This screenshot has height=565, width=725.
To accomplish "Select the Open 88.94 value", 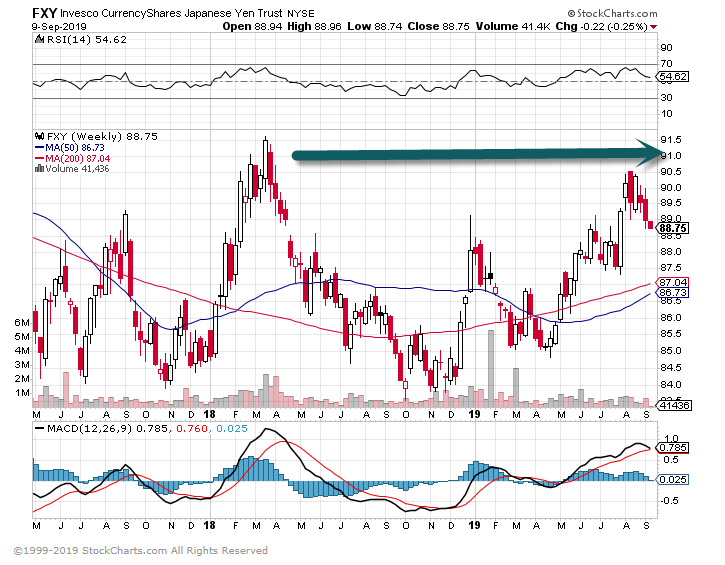I will point(252,26).
